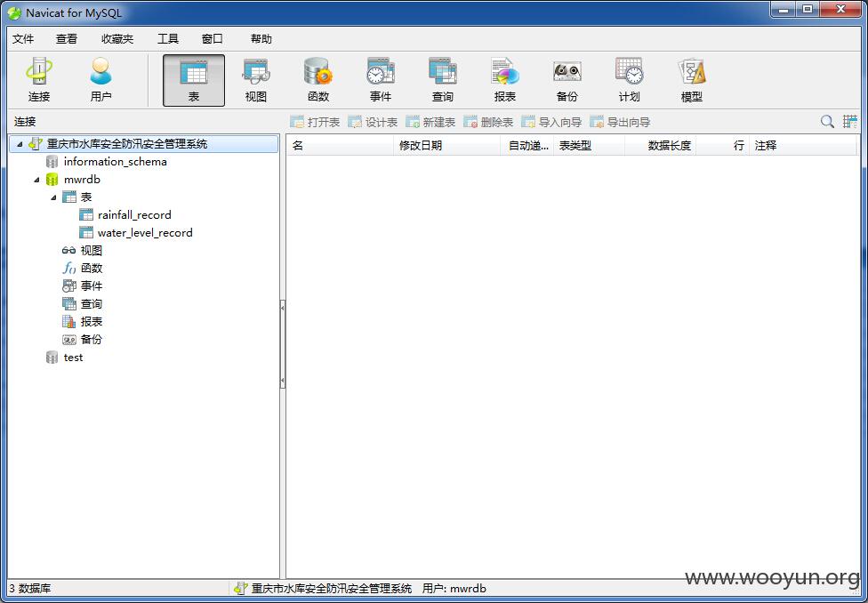
Task: Select the 事件 (Event) toolbar icon
Action: click(381, 80)
